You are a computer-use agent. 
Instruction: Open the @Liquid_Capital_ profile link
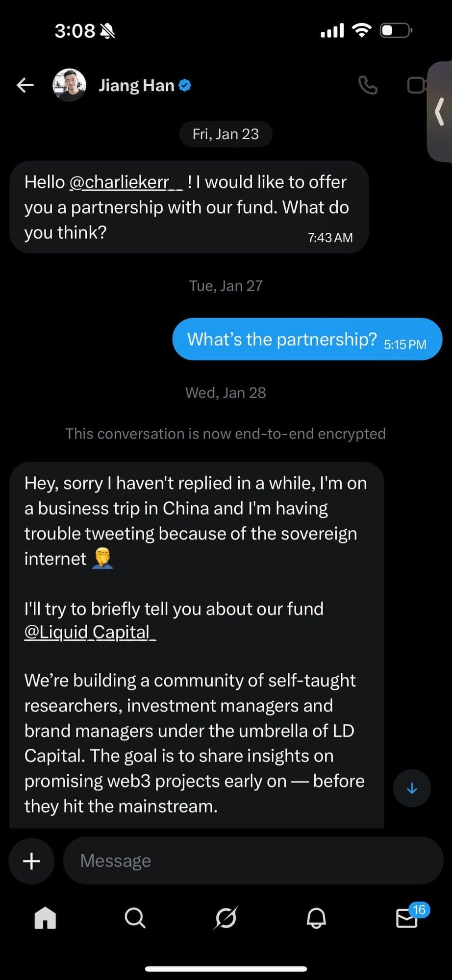(x=90, y=632)
